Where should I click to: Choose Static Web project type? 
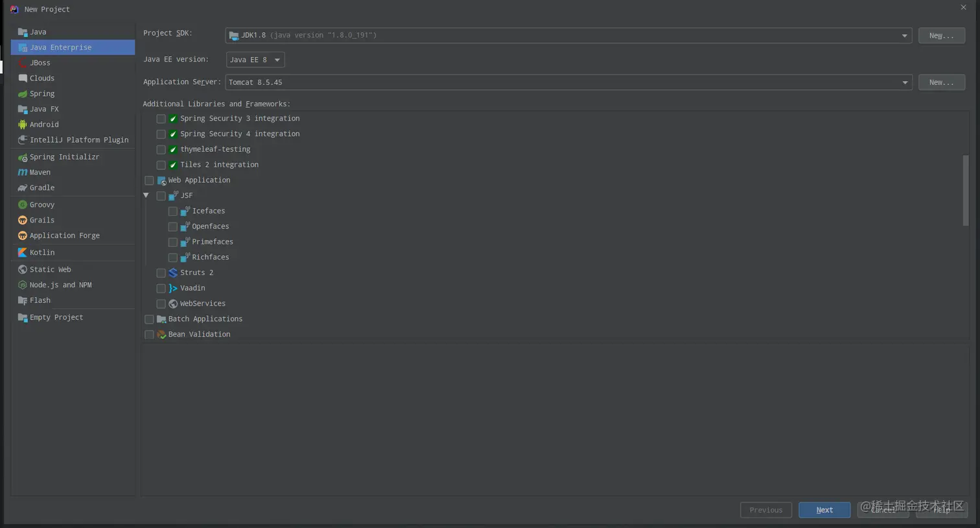pos(73,270)
